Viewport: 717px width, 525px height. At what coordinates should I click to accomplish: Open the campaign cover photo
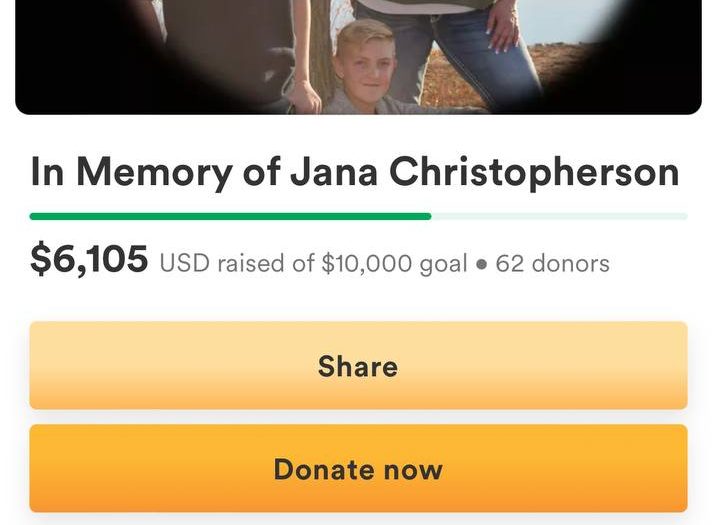click(x=358, y=57)
